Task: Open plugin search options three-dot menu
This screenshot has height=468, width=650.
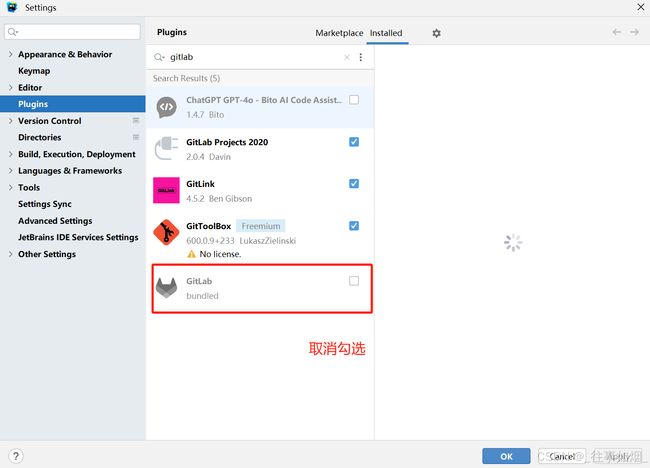Action: click(x=361, y=57)
